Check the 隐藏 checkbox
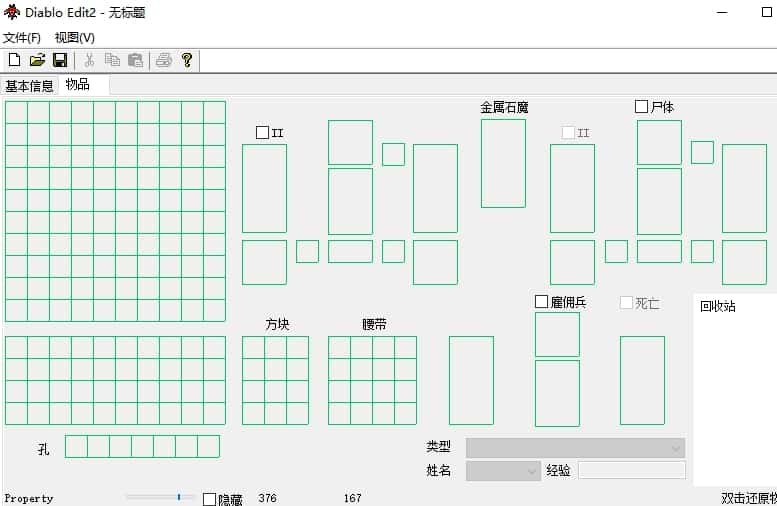Screen dimensions: 777x506 click(210, 499)
